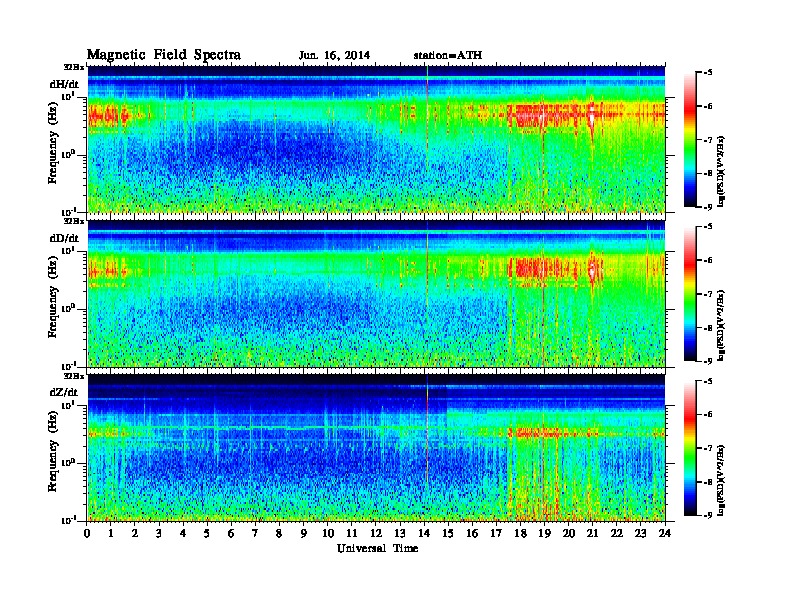Click hour "17" on Universal Time axis

pyautogui.click(x=497, y=534)
